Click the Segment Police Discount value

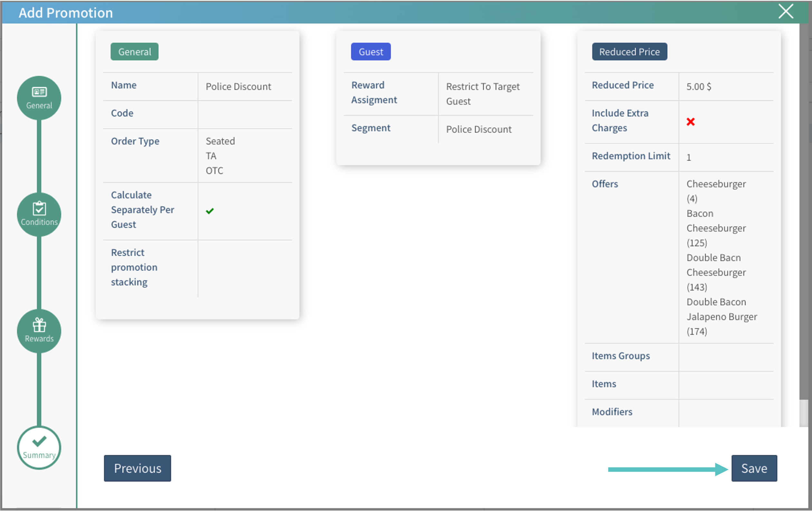[479, 130]
